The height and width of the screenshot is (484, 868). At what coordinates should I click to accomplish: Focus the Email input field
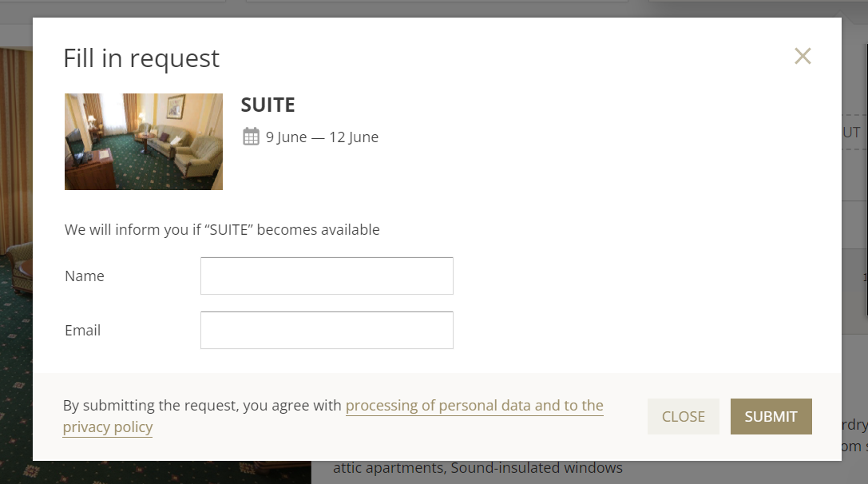(327, 330)
